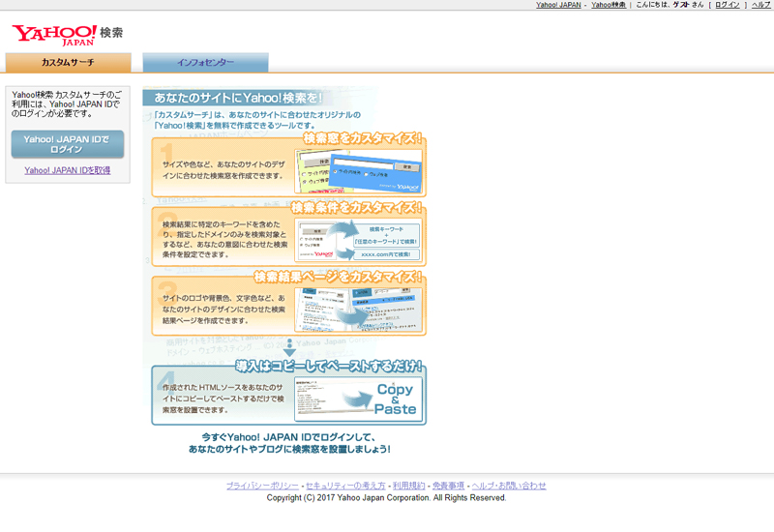The image size is (774, 532).
Task: Open the プライバシーポリシー footer link
Action: pyautogui.click(x=262, y=486)
